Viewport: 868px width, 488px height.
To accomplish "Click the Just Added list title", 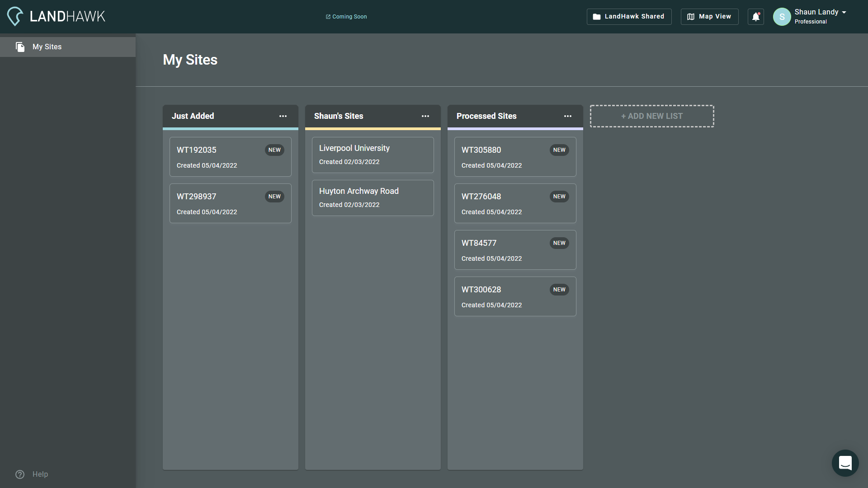I will pos(193,116).
